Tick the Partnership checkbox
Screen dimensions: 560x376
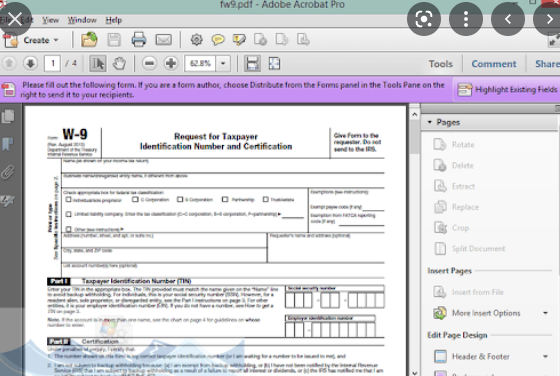coord(225,199)
